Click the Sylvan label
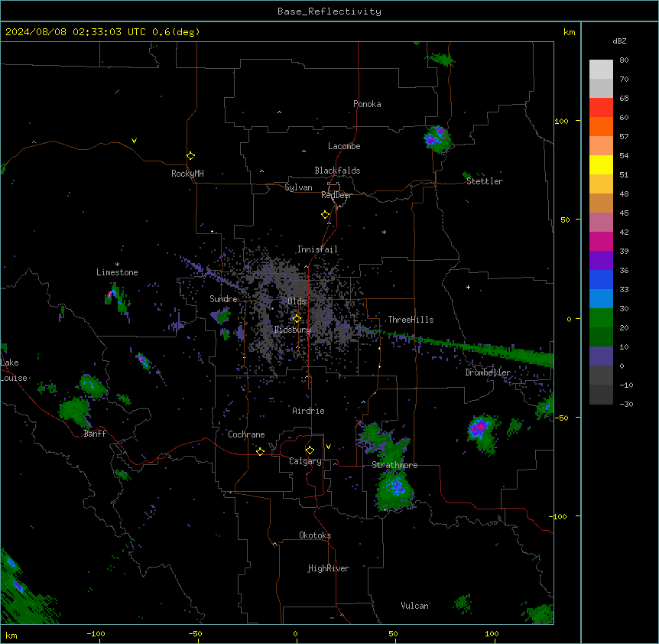 point(298,187)
